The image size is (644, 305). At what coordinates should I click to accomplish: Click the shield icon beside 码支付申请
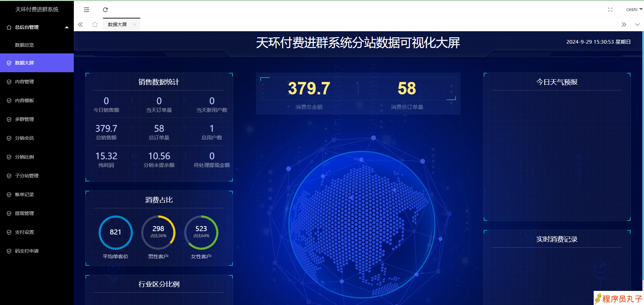click(x=9, y=251)
